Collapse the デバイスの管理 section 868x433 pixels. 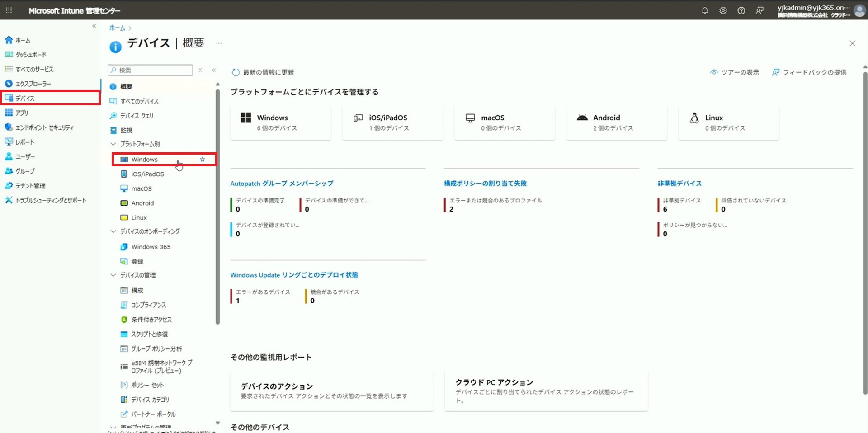coord(113,275)
